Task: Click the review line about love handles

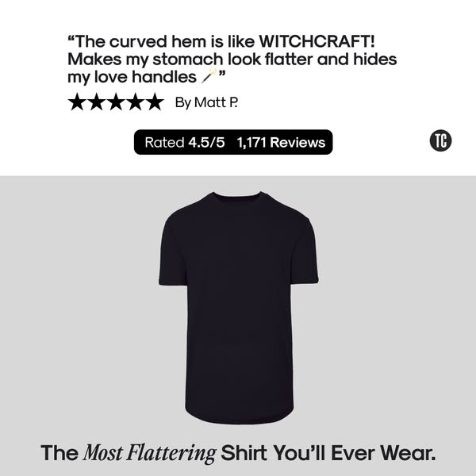Action: (x=146, y=77)
